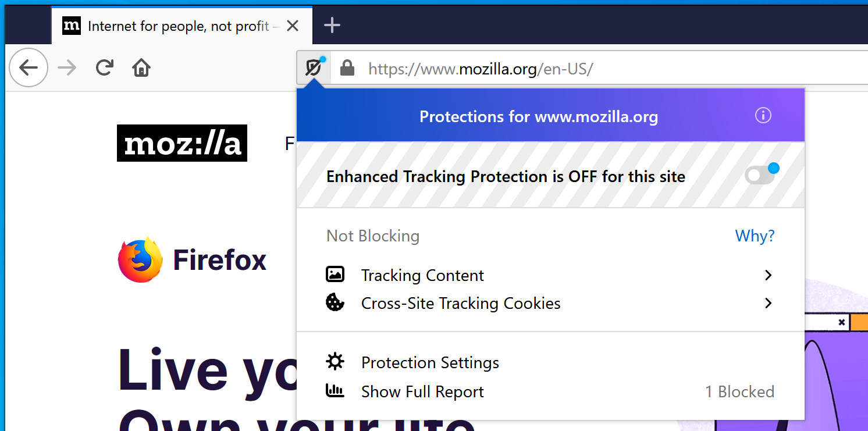Click the padlock site security icon
Screen dimensions: 868x431
pos(347,68)
